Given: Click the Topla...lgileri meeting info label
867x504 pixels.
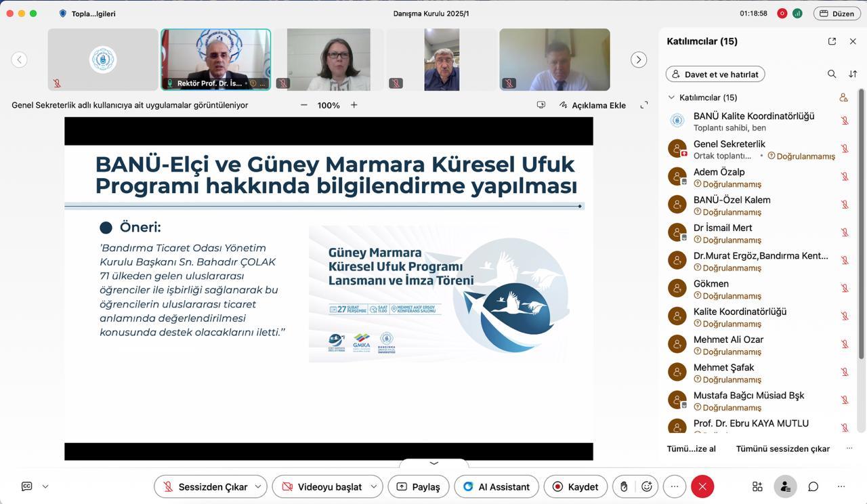Looking at the screenshot, I should pos(93,14).
